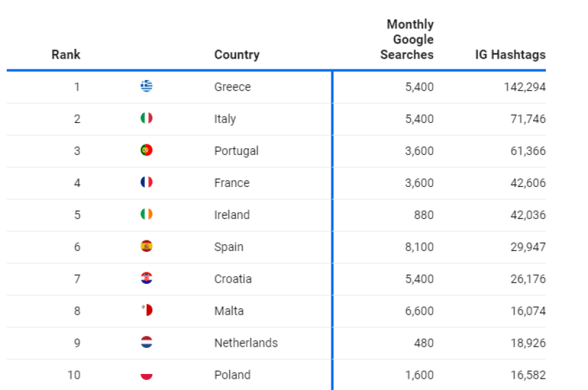The width and height of the screenshot is (588, 390).
Task: Click the Ireland flag icon
Action: (x=146, y=214)
